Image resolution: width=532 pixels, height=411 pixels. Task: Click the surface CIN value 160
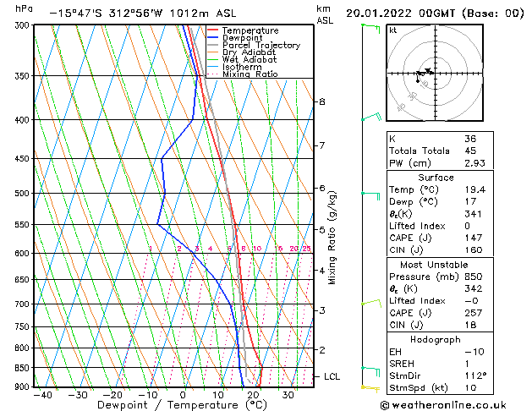tap(474, 250)
